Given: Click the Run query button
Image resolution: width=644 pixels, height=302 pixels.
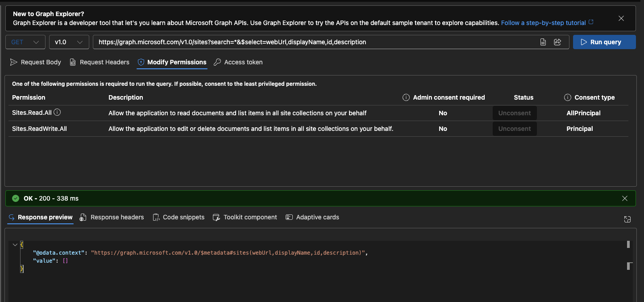Looking at the screenshot, I should click(x=604, y=42).
